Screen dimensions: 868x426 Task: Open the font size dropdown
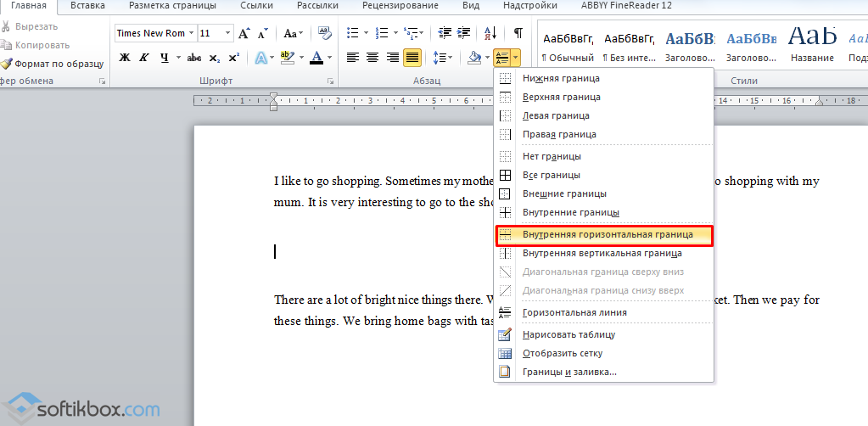coord(227,34)
